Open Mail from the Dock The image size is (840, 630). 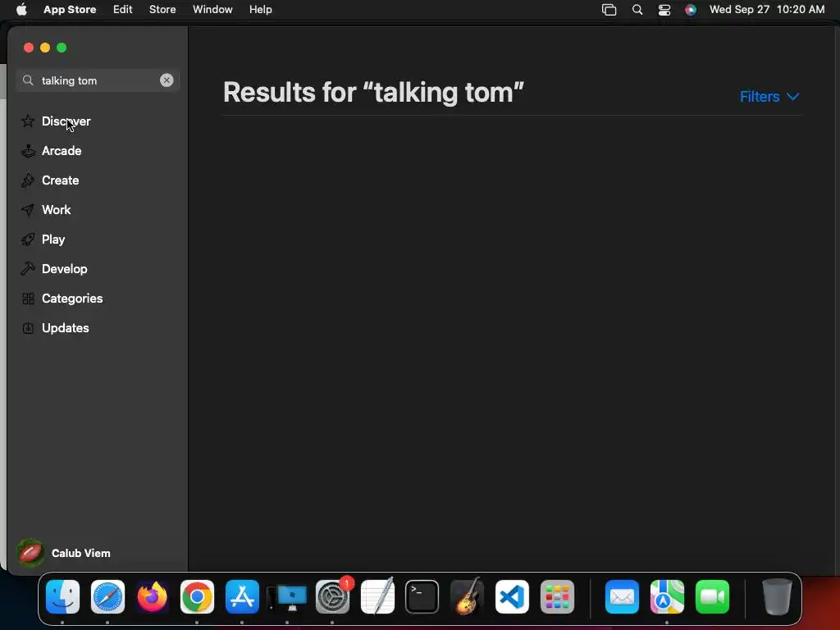coord(622,596)
